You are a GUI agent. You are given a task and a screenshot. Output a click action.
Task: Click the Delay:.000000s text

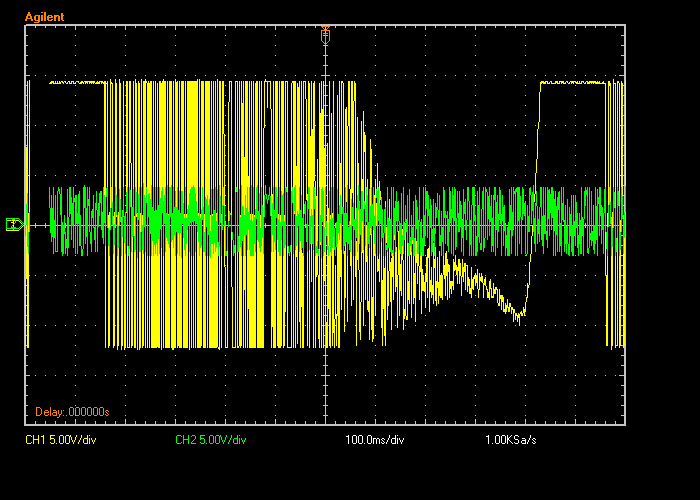pyautogui.click(x=72, y=412)
